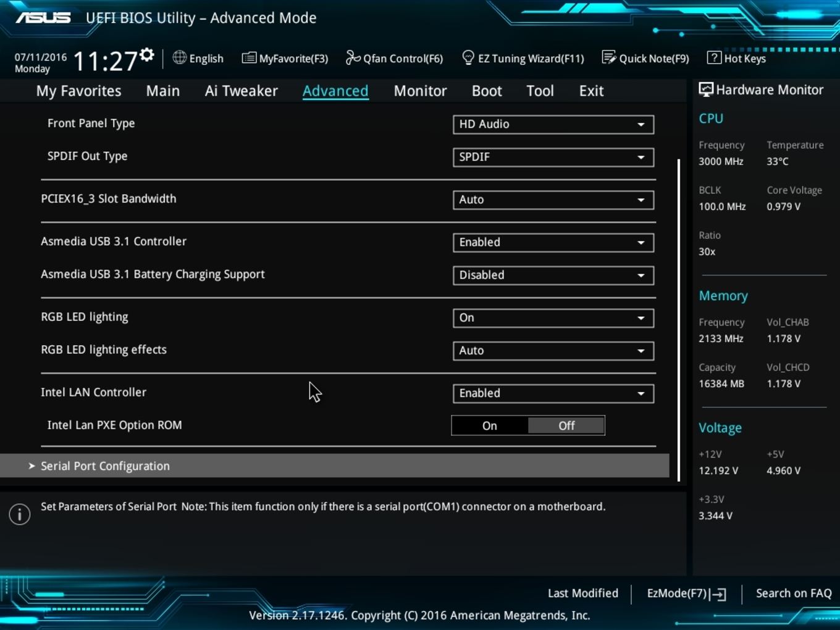Open the Tool tab
Screen dimensions: 840x630
[x=540, y=91]
